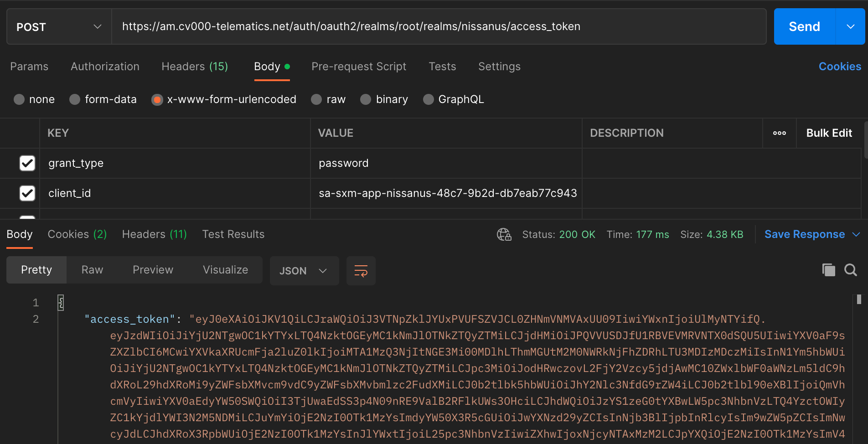
Task: Toggle line wrap icon in response toolbar
Action: (x=361, y=271)
